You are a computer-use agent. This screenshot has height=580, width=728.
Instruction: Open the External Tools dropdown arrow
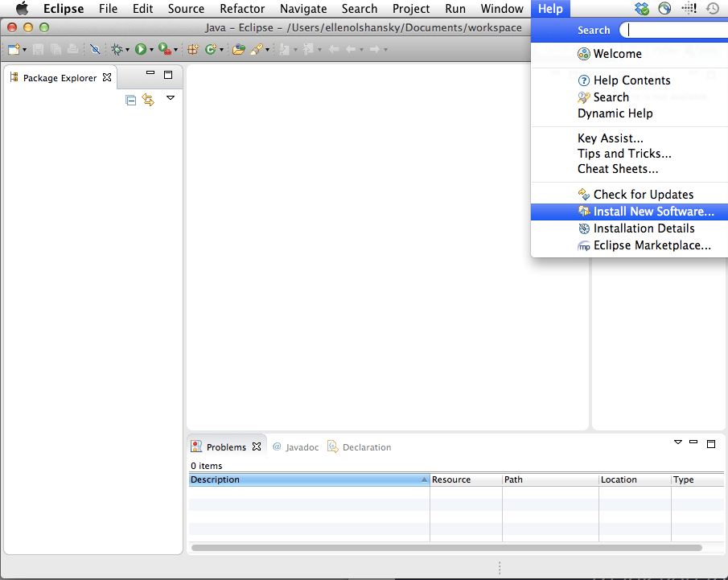175,50
